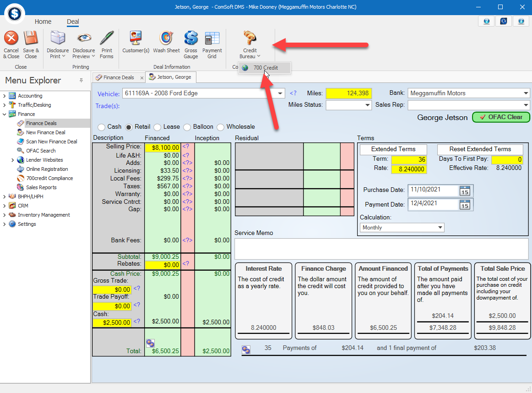532x393 pixels.
Task: Select the Cash deal type
Action: 101,127
